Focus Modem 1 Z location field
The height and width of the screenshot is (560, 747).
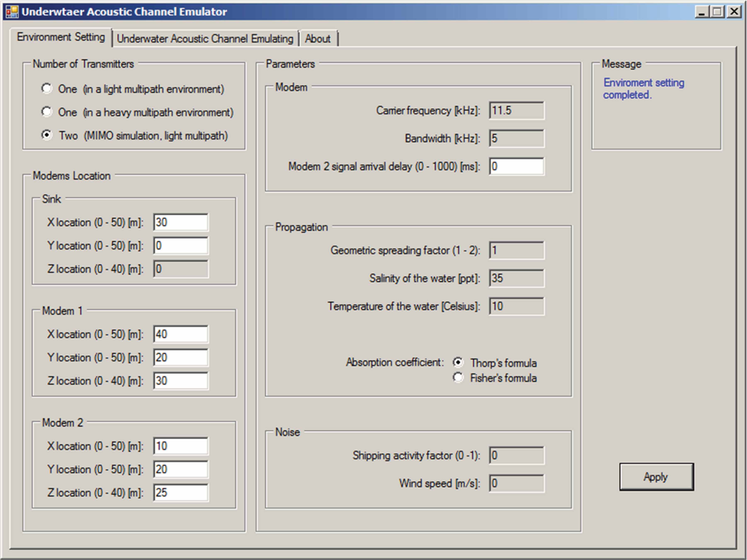click(x=181, y=381)
